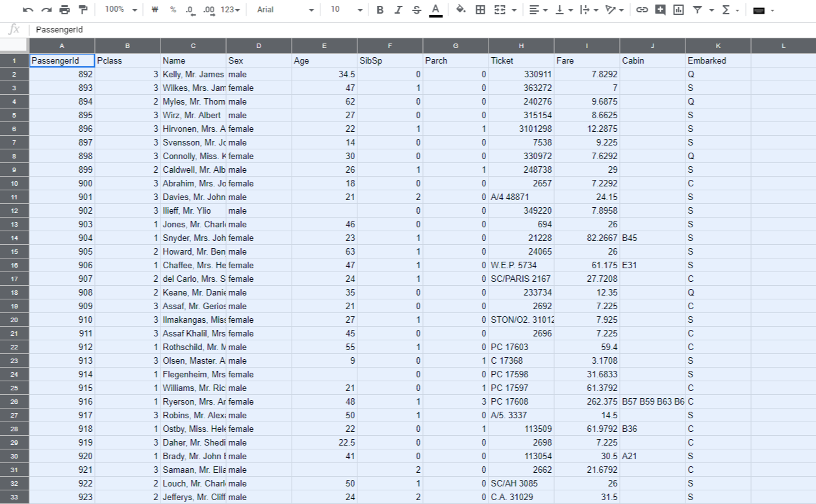Viewport: 816px width, 504px height.
Task: Format selected cells as percent
Action: point(173,10)
